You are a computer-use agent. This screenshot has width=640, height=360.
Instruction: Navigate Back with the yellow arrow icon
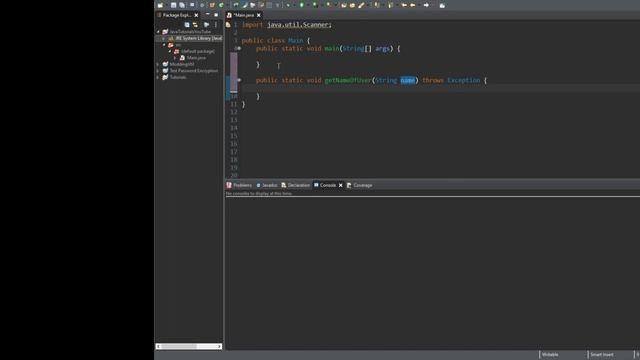(413, 5)
